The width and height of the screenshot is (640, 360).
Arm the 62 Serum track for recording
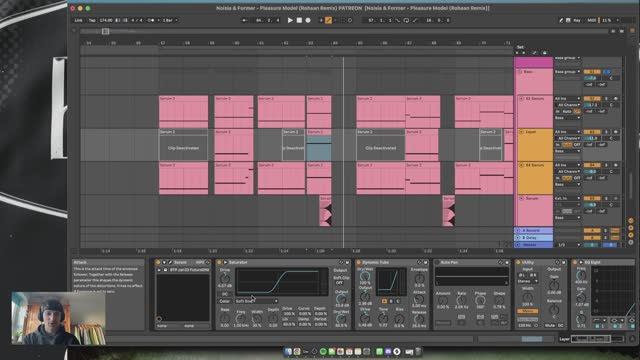click(616, 99)
